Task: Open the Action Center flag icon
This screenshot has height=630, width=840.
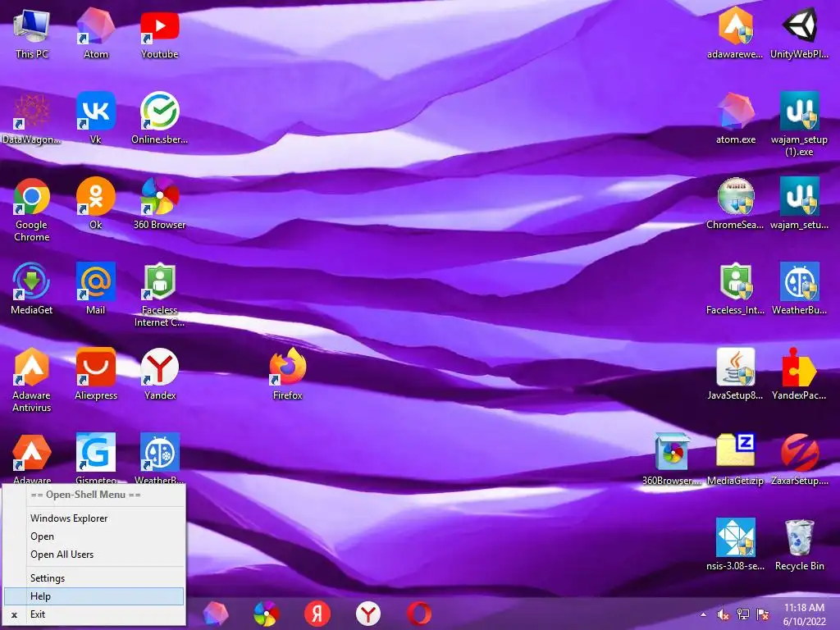Action: tap(763, 614)
